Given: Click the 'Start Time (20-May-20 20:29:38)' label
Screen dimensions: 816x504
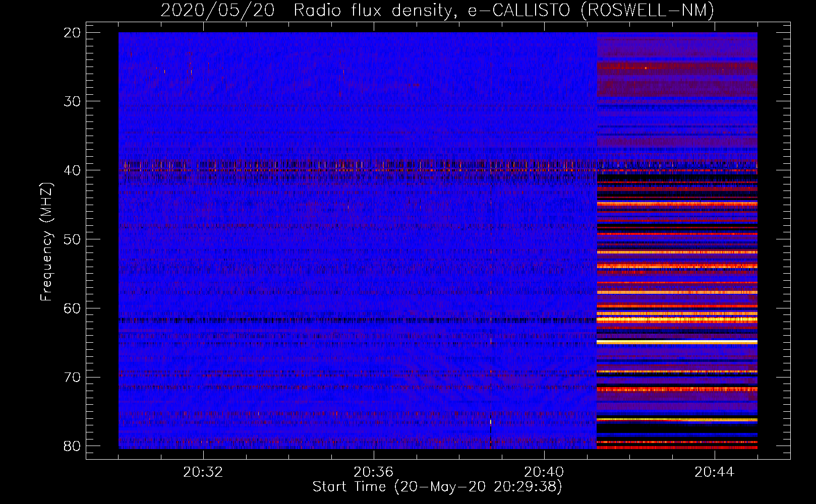Looking at the screenshot, I should point(437,487).
